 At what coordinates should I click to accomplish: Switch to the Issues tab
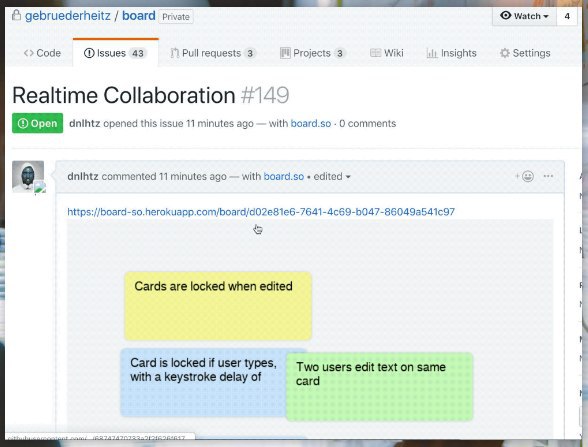[116, 53]
